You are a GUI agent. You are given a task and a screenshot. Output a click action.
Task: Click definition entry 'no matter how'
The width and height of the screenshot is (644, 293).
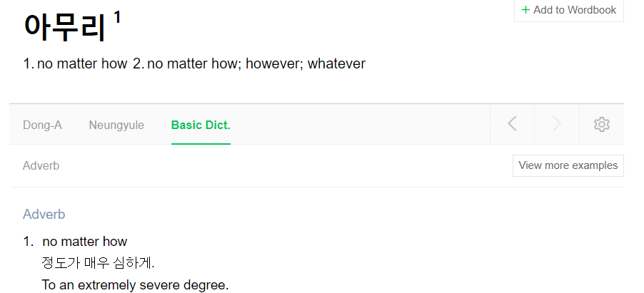click(85, 241)
